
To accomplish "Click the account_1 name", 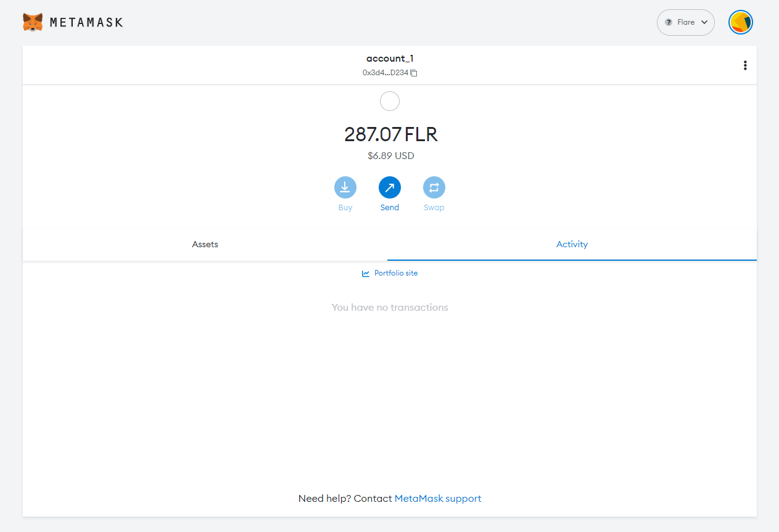I will [x=390, y=59].
